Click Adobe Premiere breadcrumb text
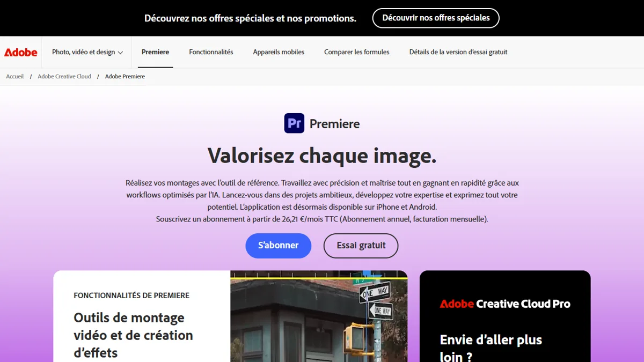The width and height of the screenshot is (644, 362). tap(125, 77)
